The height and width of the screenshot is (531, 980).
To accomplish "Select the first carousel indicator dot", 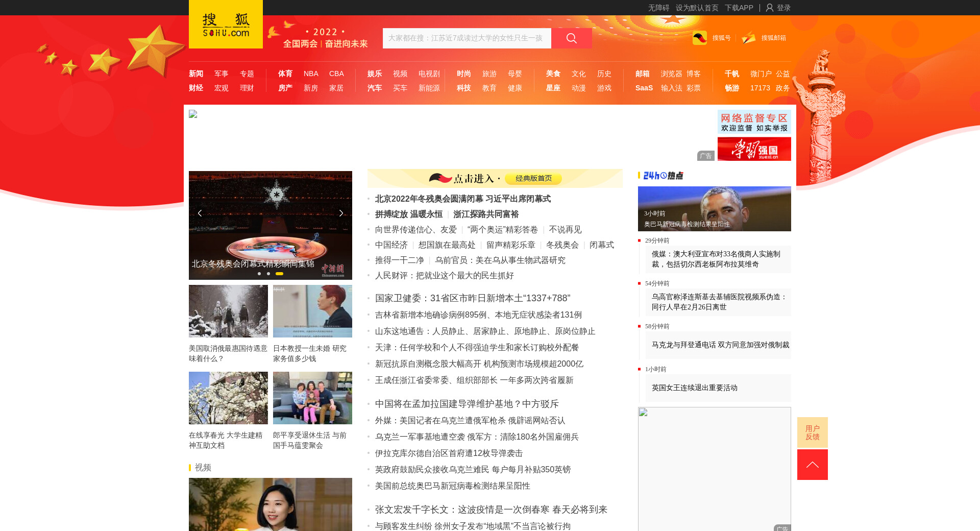I will pos(259,274).
